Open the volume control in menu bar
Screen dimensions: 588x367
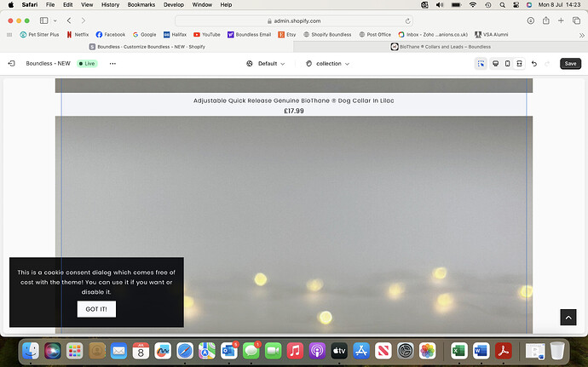coord(440,5)
